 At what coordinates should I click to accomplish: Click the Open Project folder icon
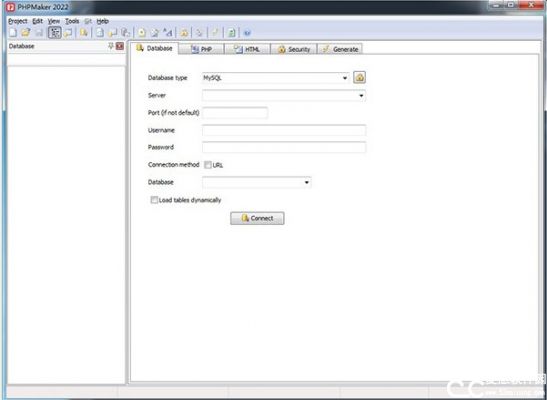pyautogui.click(x=25, y=33)
